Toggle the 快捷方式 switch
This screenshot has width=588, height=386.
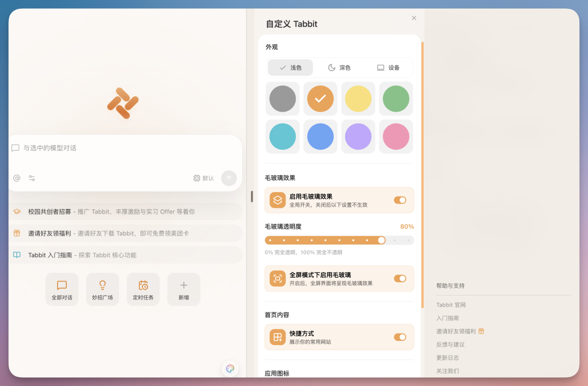400,337
